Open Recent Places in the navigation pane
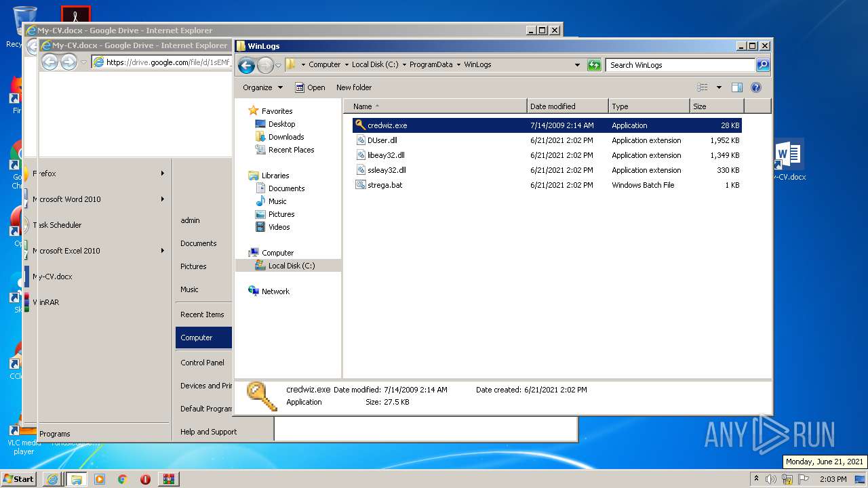The height and width of the screenshot is (488, 868). [291, 150]
